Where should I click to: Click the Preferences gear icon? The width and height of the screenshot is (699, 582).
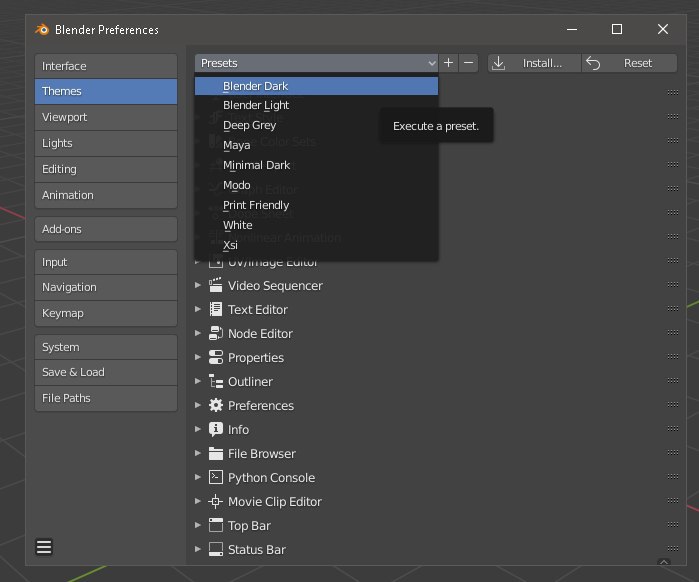click(x=216, y=405)
